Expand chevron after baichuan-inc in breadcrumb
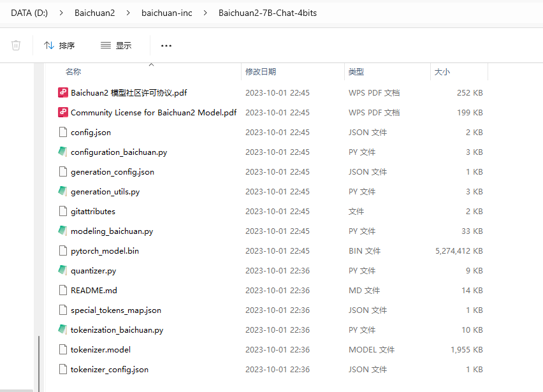The height and width of the screenshot is (392, 543). [x=205, y=13]
